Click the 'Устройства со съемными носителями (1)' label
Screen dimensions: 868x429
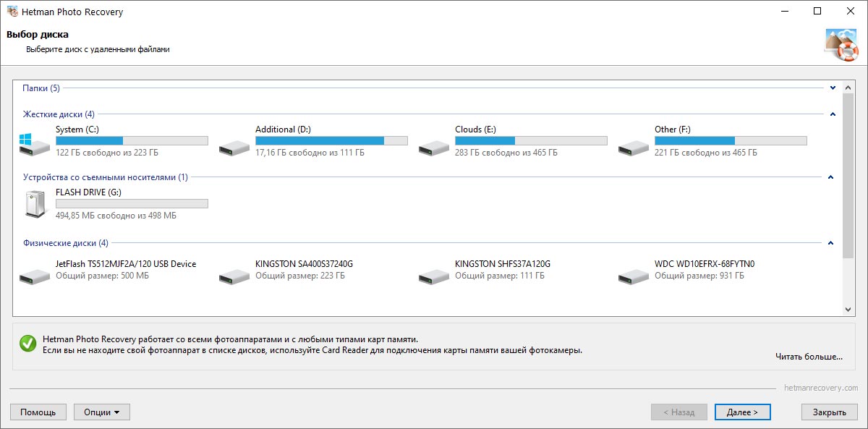pyautogui.click(x=106, y=177)
